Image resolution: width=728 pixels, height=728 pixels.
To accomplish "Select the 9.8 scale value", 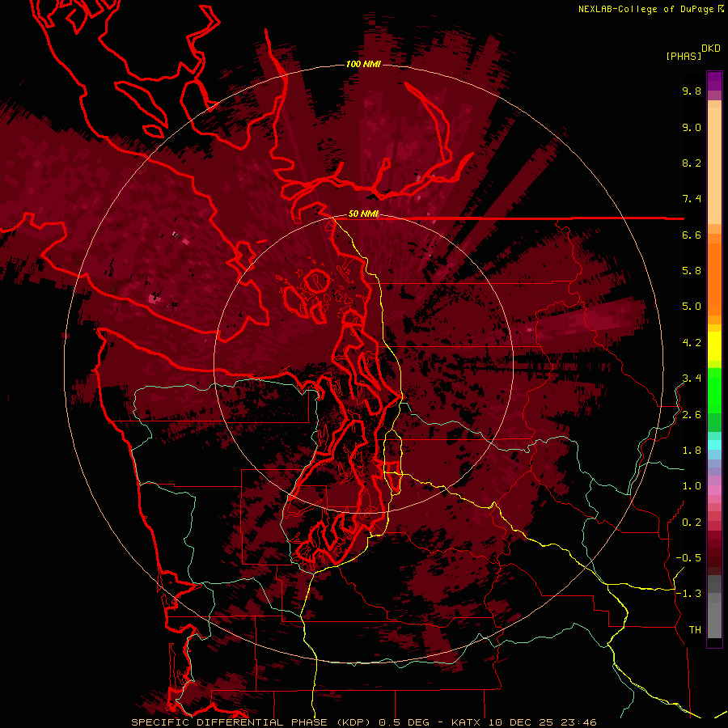I will coord(692,91).
